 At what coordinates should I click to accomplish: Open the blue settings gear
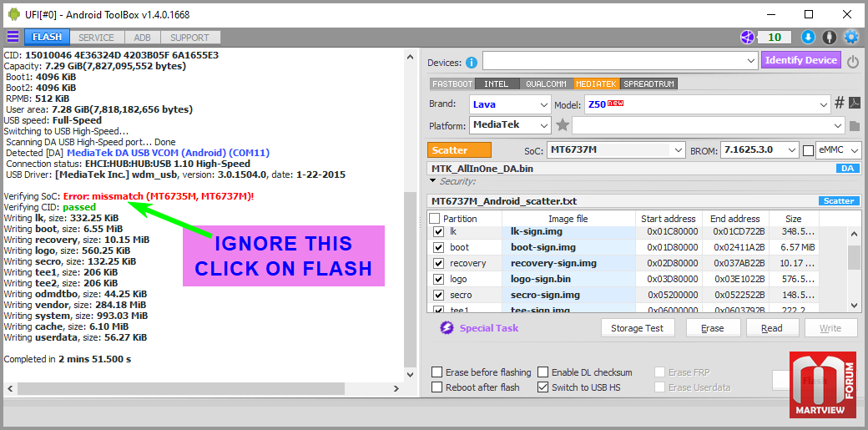[x=850, y=37]
